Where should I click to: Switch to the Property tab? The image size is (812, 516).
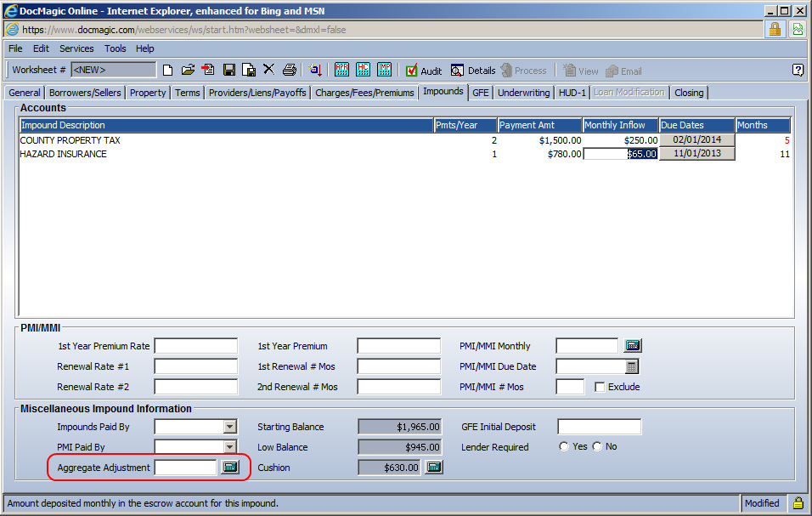(148, 93)
